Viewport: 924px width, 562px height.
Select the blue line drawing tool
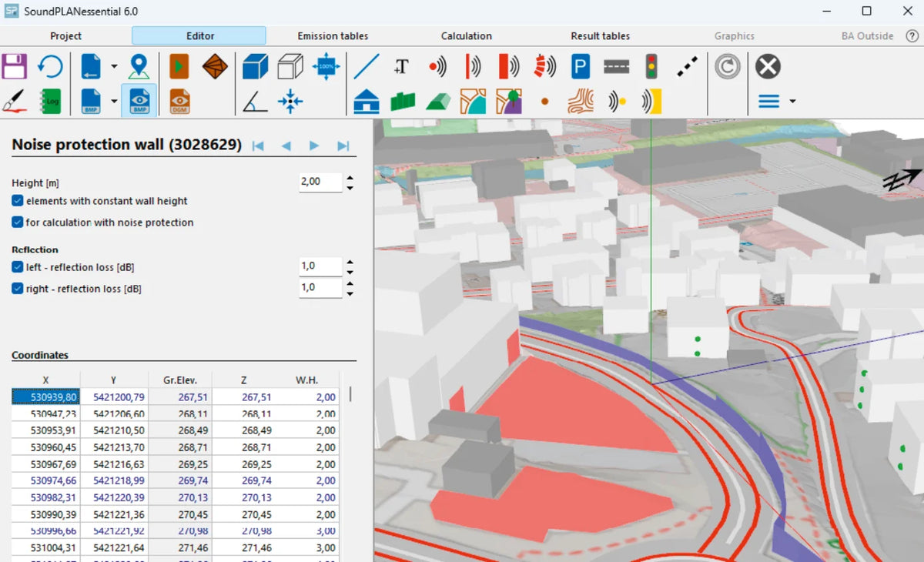[367, 67]
